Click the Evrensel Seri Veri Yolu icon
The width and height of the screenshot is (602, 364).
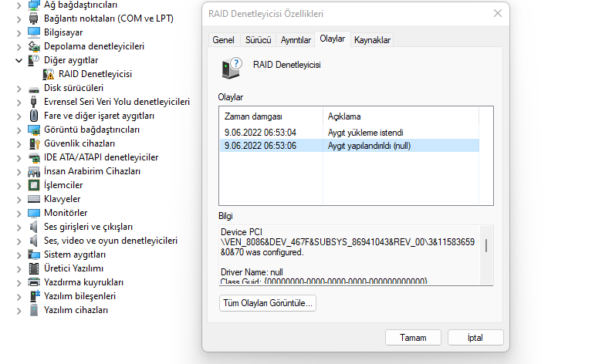point(34,102)
